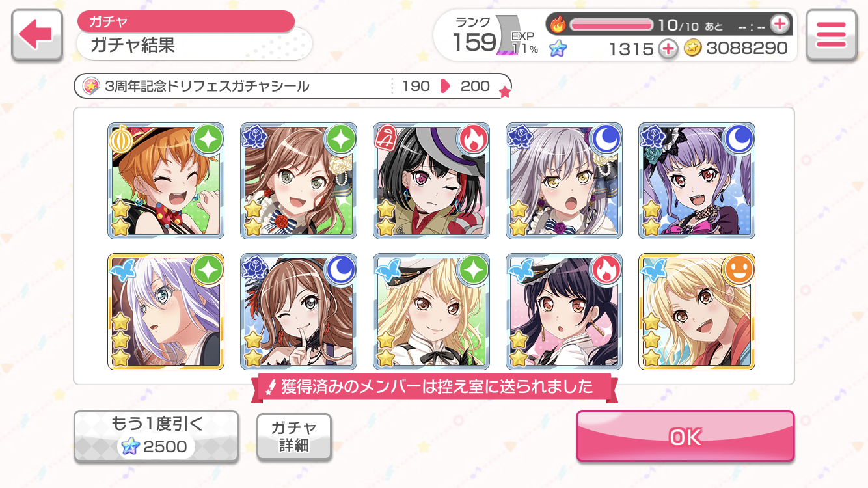Tap the pink live boost gauge bar
Screen dimensions: 868x488
click(x=612, y=25)
